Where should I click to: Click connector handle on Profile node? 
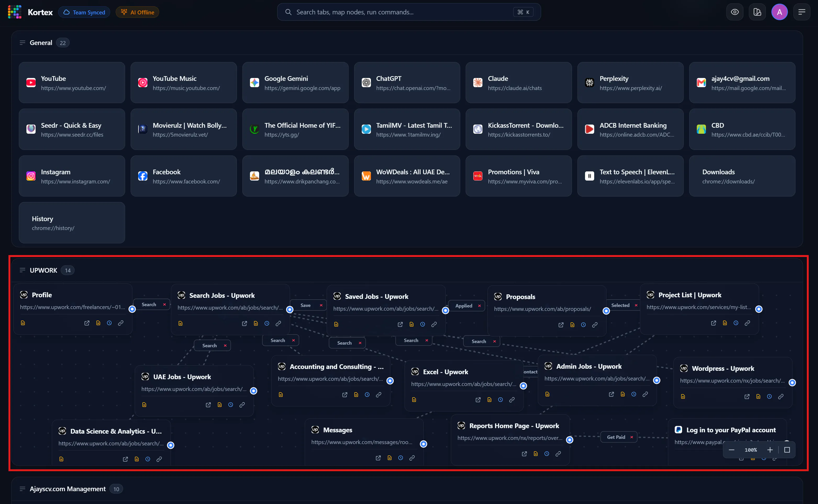(132, 309)
